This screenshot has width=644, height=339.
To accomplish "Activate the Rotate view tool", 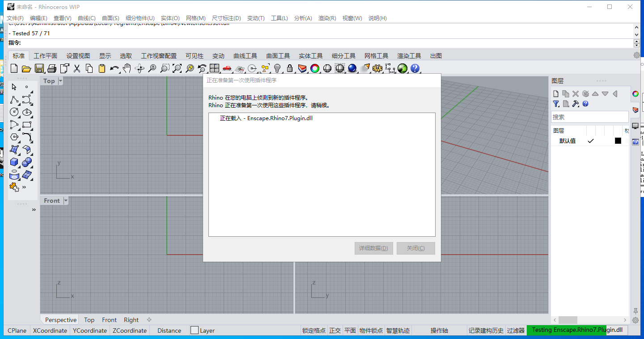I will 140,68.
